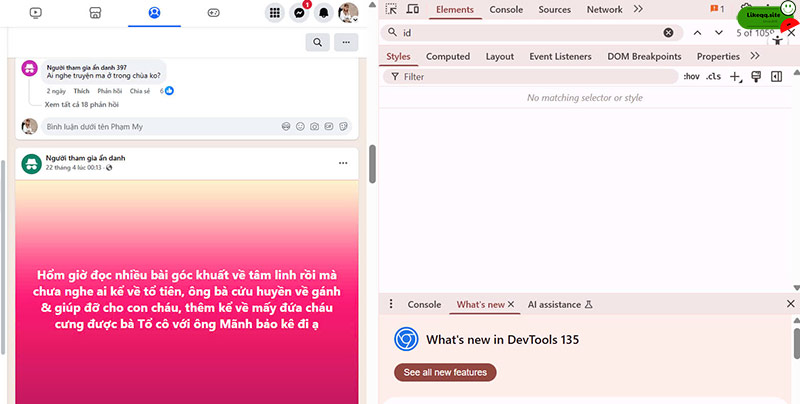Toggle the rendering emulations brush icon
800x404 pixels.
(756, 77)
